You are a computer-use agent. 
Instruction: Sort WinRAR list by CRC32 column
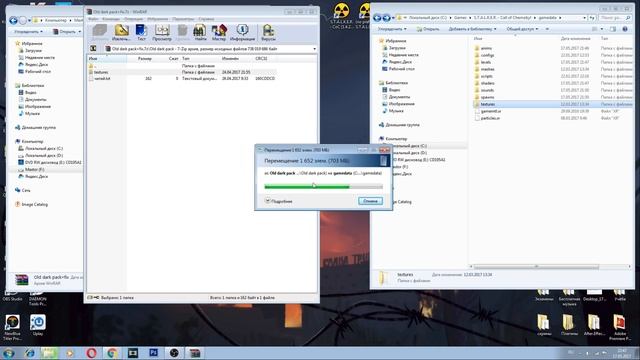point(265,59)
